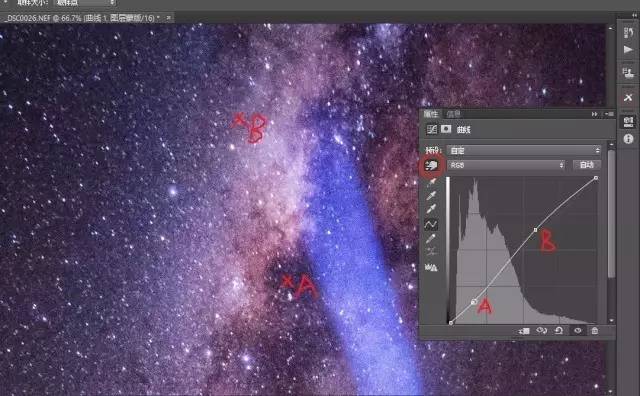Select the layer mask icon in Properties header
Image resolution: width=640 pixels, height=396 pixels.
[446, 129]
